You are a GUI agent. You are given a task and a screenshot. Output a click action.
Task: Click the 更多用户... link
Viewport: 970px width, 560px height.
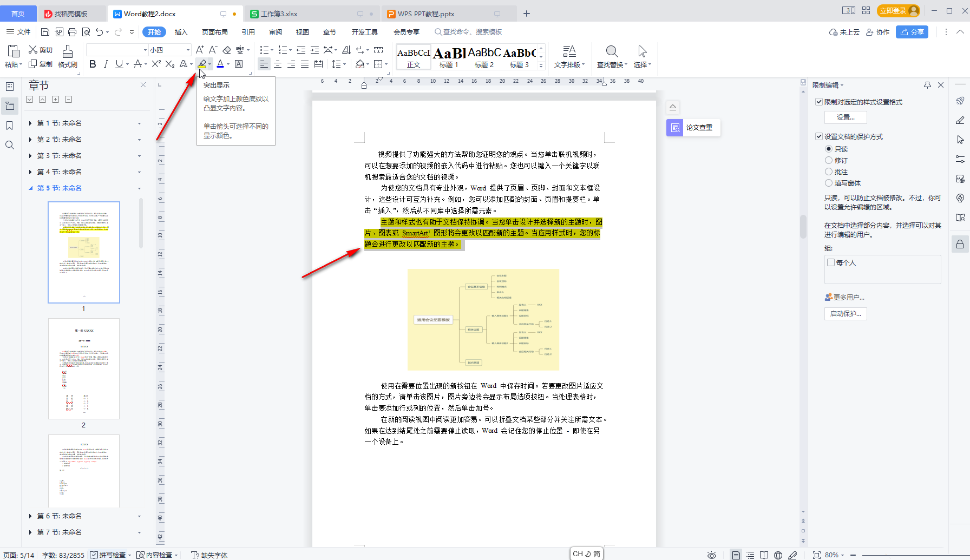click(x=844, y=297)
